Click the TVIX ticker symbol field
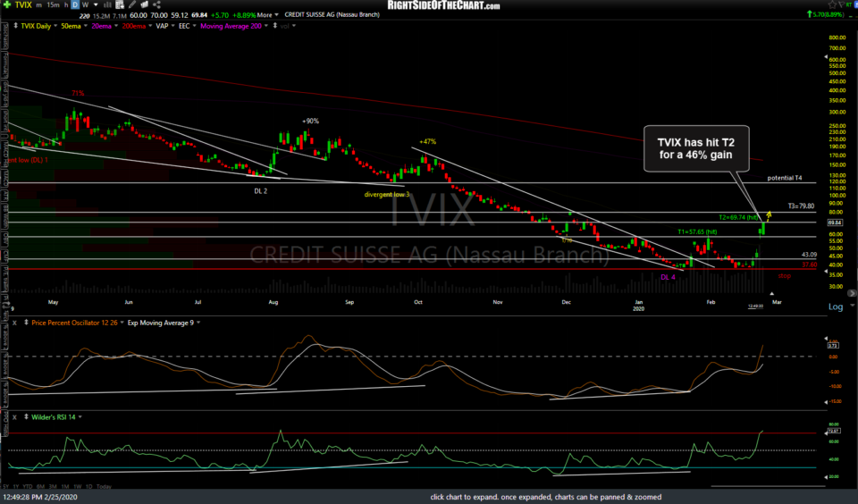This screenshot has height=504, width=858. tap(23, 5)
